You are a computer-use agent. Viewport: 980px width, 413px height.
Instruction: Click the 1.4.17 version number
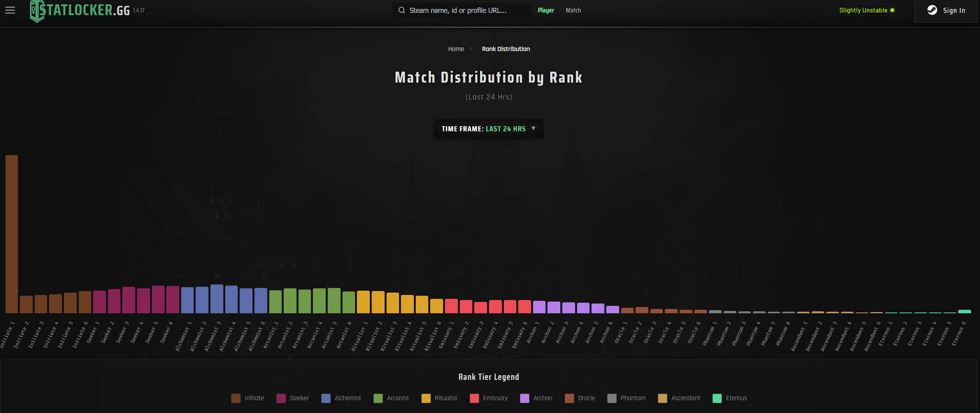pyautogui.click(x=139, y=11)
